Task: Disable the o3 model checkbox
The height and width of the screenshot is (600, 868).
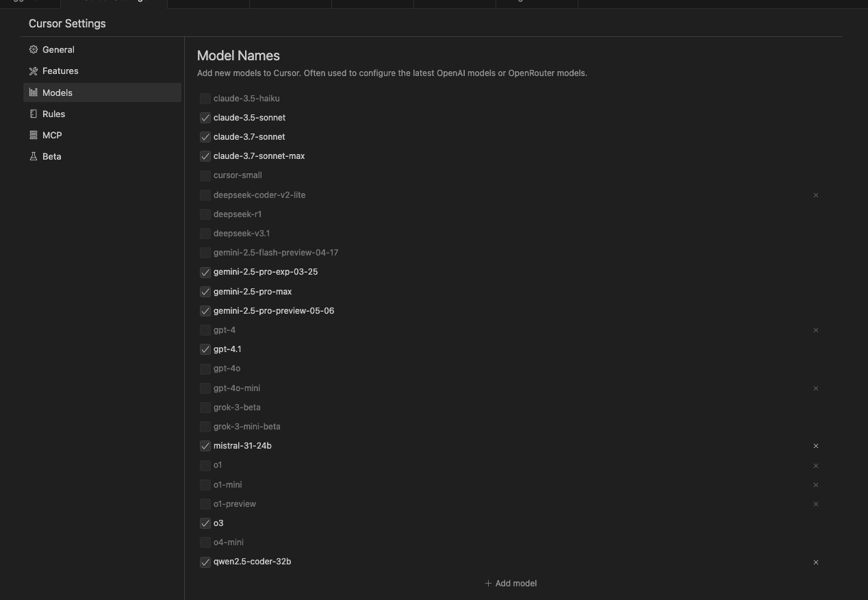Action: pyautogui.click(x=205, y=523)
